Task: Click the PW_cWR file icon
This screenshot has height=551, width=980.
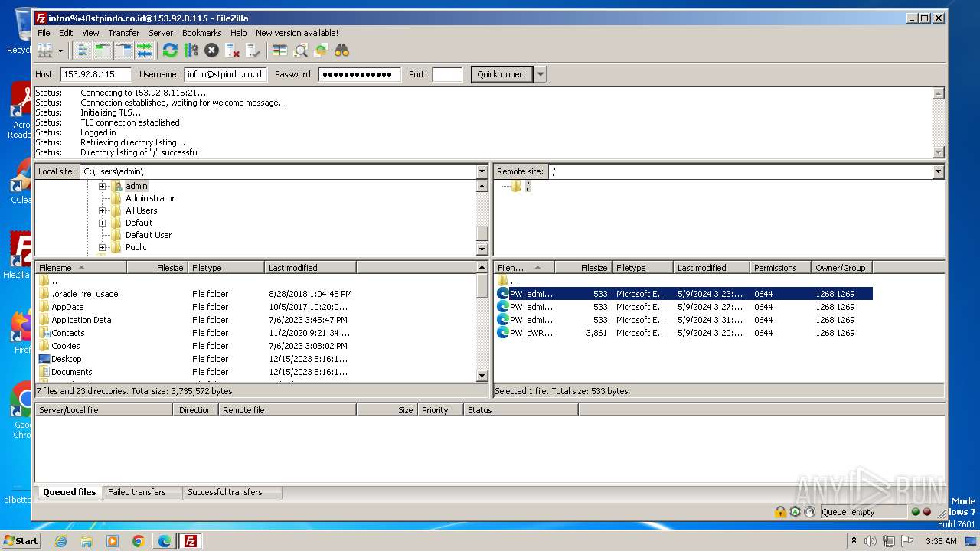Action: tap(503, 333)
